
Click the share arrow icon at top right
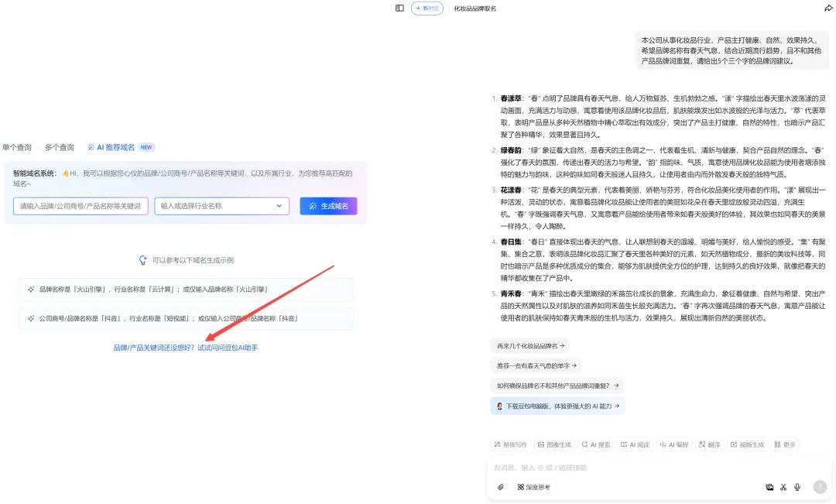pyautogui.click(x=828, y=8)
